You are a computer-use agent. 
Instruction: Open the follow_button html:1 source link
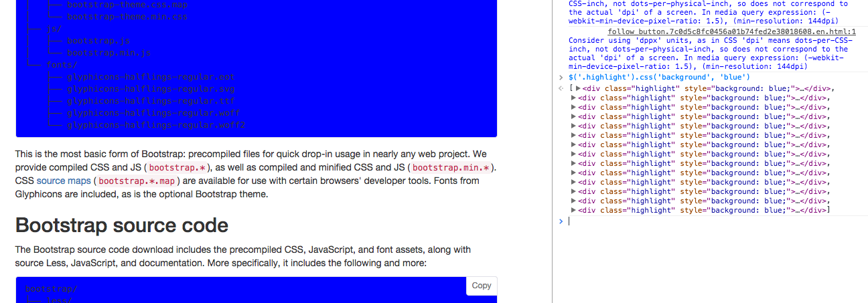731,31
